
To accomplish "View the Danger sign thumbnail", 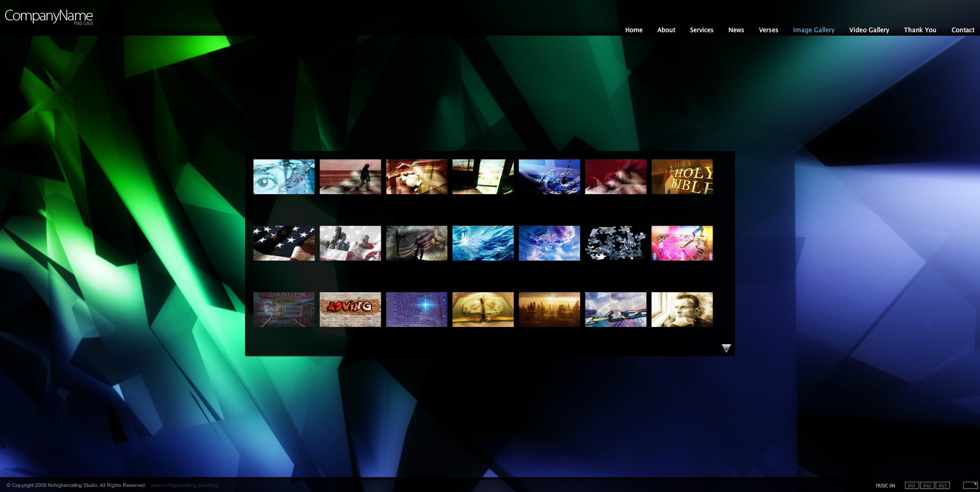I will [284, 310].
